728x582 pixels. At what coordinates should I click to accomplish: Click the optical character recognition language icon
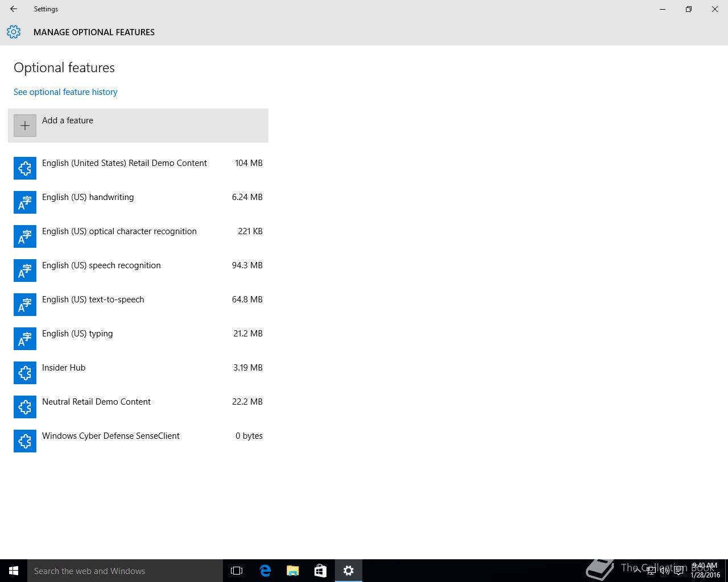point(25,236)
